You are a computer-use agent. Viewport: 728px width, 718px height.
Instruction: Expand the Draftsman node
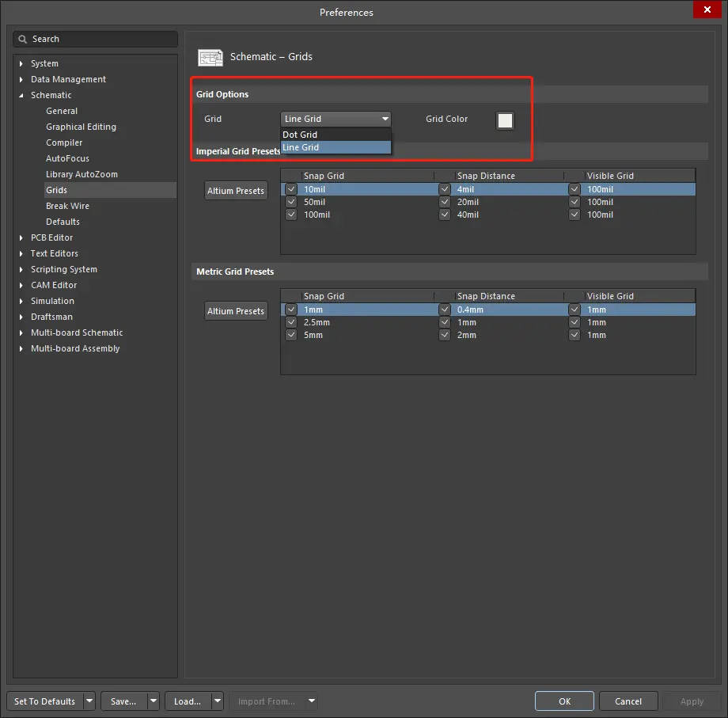21,317
